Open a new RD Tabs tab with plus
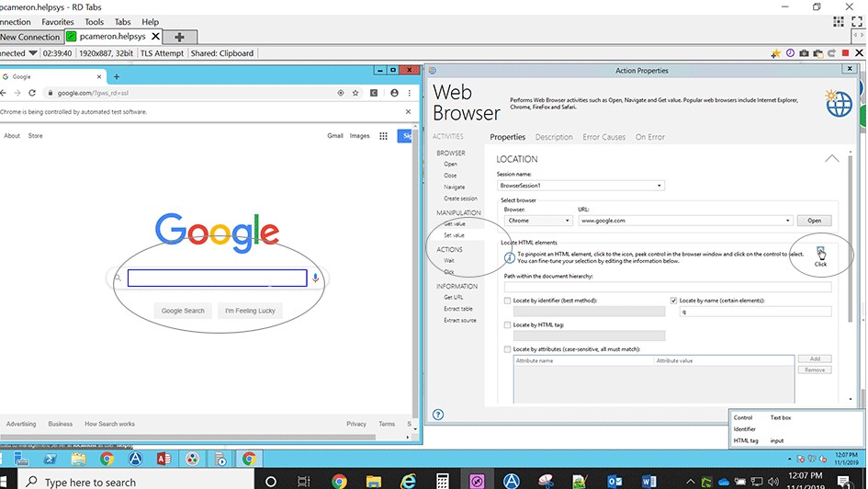This screenshot has width=868, height=489. 179,37
